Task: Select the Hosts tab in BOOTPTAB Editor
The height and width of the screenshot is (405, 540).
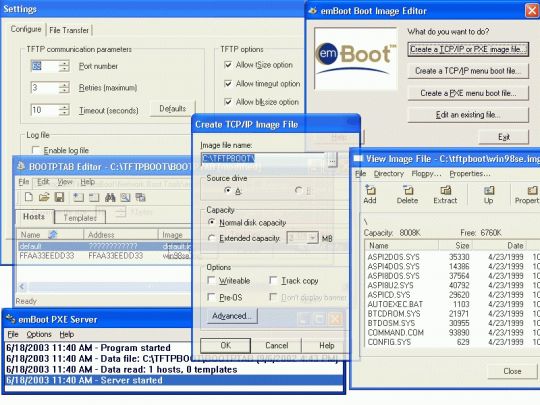Action: [34, 217]
